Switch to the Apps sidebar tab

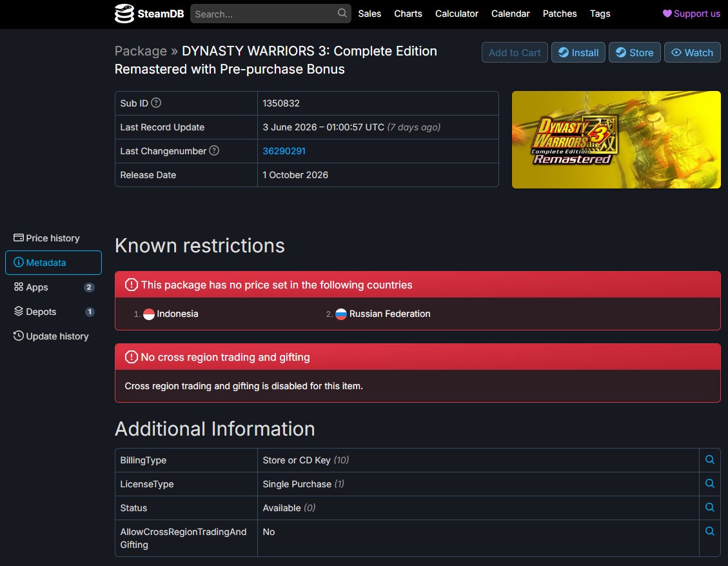pos(54,287)
